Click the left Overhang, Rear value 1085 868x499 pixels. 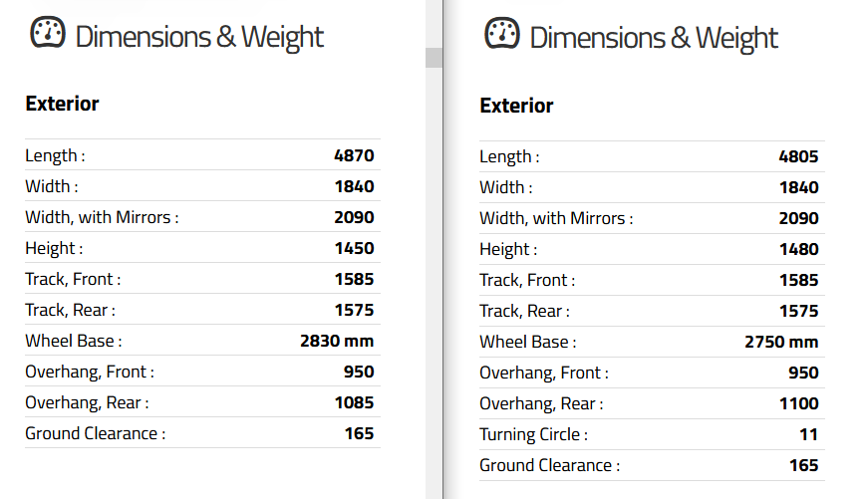(x=355, y=402)
